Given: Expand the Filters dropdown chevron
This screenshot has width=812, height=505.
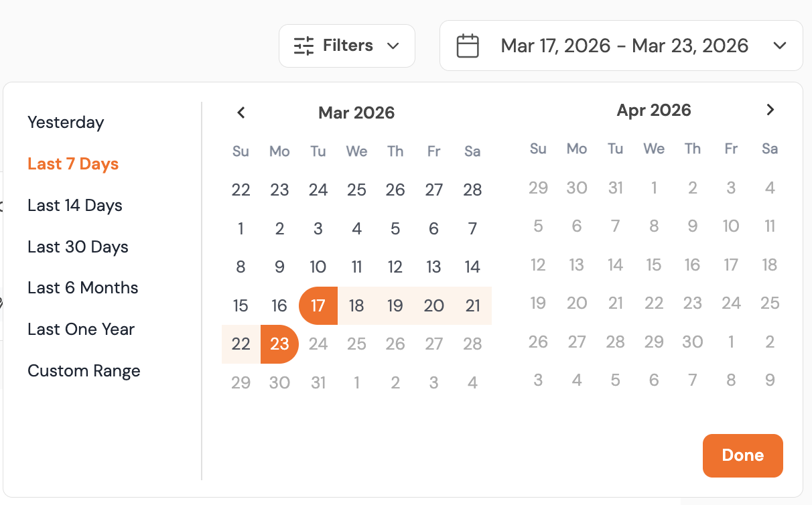Looking at the screenshot, I should click(392, 46).
